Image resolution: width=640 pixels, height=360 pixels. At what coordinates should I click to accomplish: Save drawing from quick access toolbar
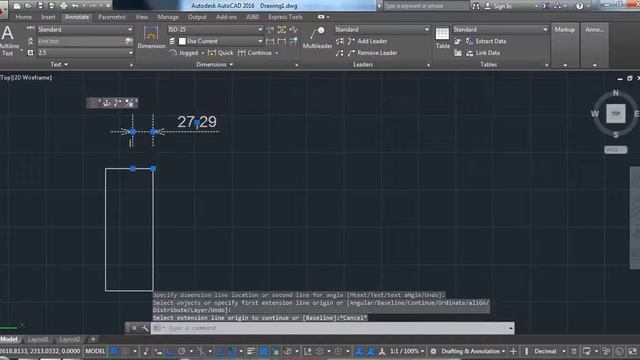click(x=40, y=6)
